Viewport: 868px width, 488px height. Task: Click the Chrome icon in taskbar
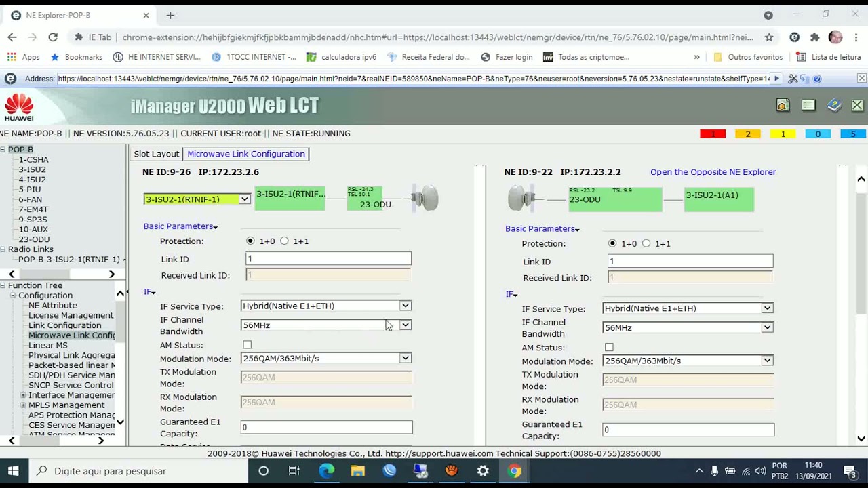click(514, 471)
